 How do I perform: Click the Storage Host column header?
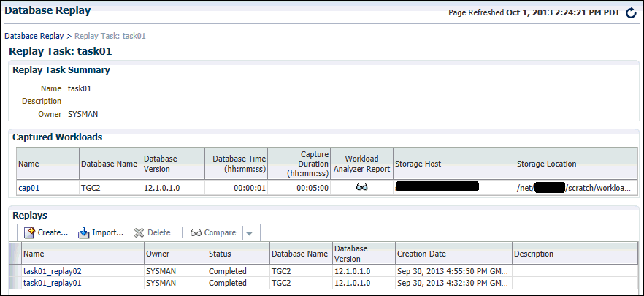coord(418,164)
